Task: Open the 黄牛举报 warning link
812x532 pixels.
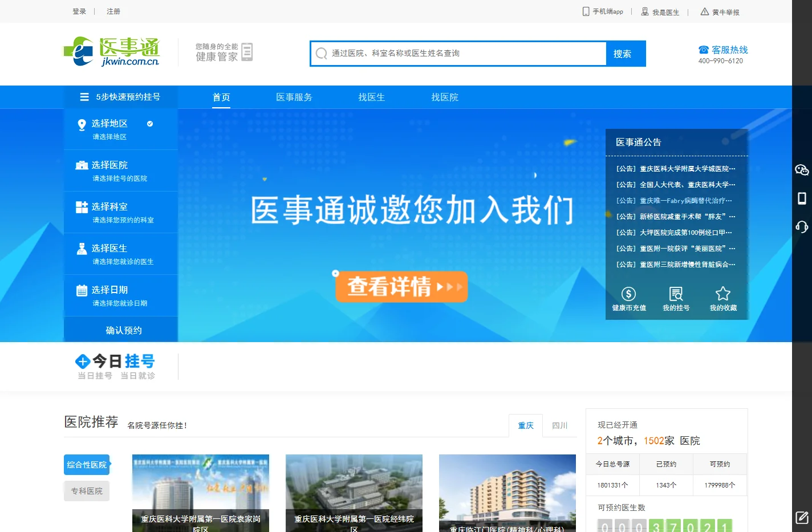Action: [x=720, y=12]
